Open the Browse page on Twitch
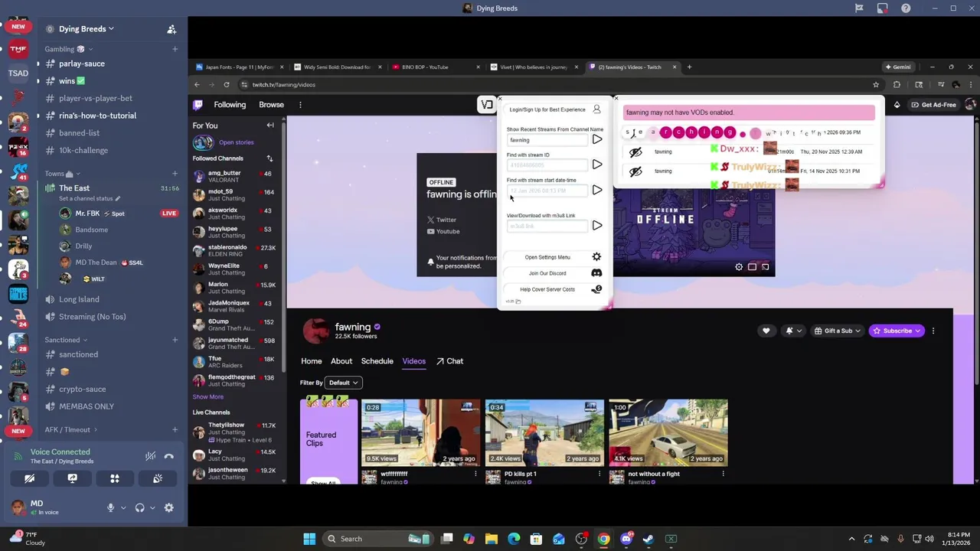This screenshot has height=551, width=980. pos(271,105)
